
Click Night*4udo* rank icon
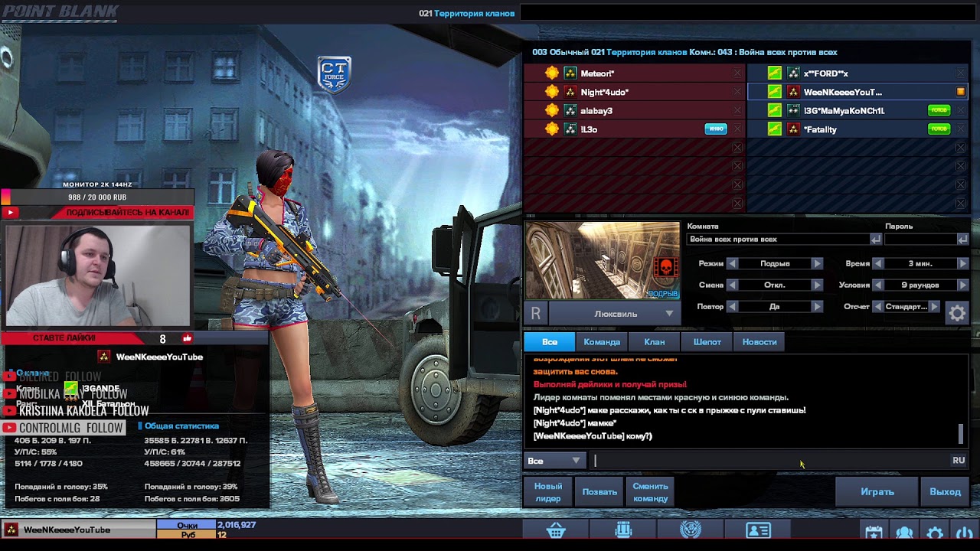[x=570, y=92]
